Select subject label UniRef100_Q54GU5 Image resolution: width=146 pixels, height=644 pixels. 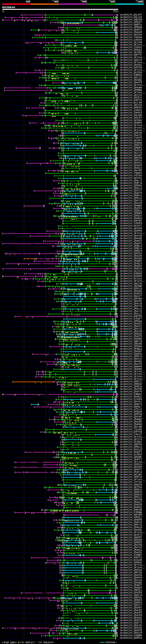[131, 32]
